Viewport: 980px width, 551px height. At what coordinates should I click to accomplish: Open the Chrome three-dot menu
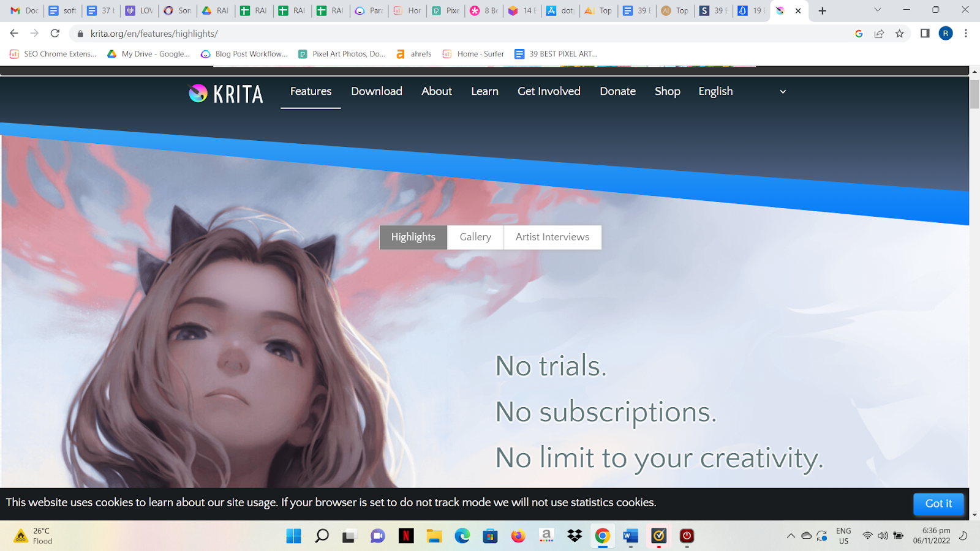tap(966, 34)
